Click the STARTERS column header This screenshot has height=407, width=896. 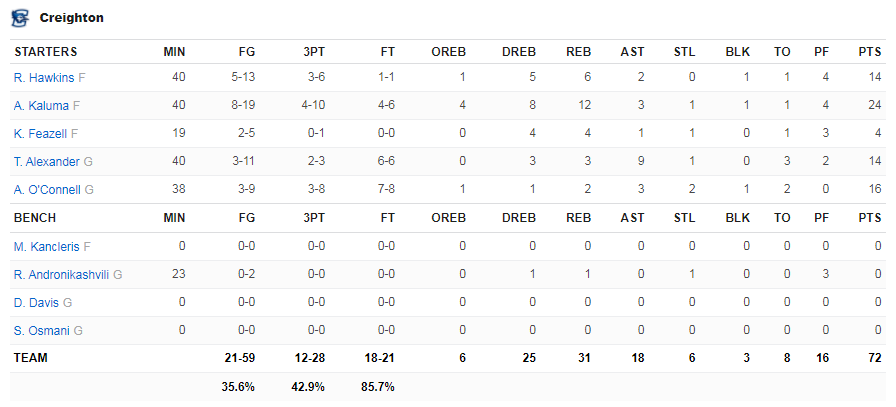point(46,52)
